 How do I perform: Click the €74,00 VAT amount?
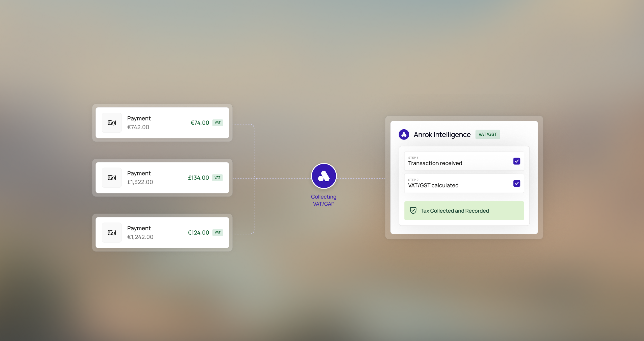pos(200,123)
